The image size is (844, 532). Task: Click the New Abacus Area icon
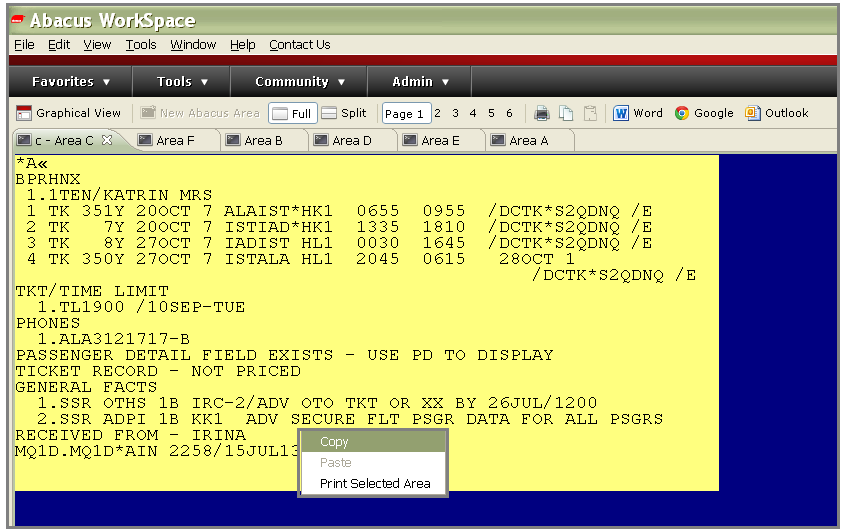tap(148, 113)
